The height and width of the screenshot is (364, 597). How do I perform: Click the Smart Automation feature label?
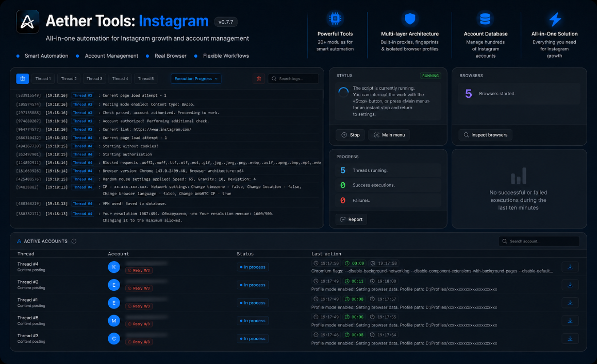click(46, 56)
